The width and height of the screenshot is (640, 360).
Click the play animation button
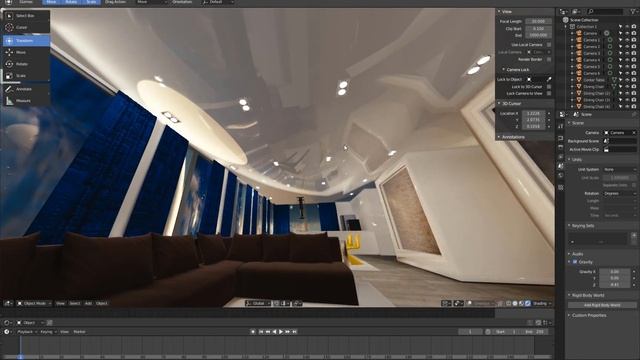coord(281,332)
